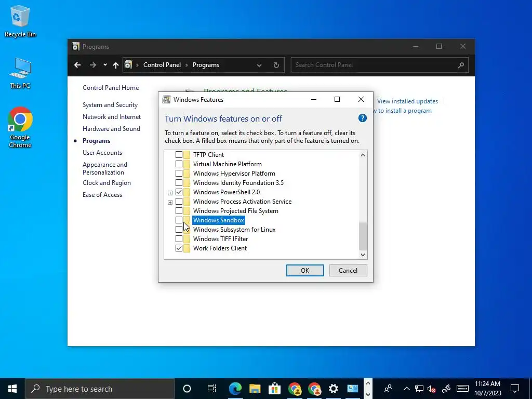This screenshot has width=532, height=399.
Task: Expand Windows Process Activation Service node
Action: [170, 202]
